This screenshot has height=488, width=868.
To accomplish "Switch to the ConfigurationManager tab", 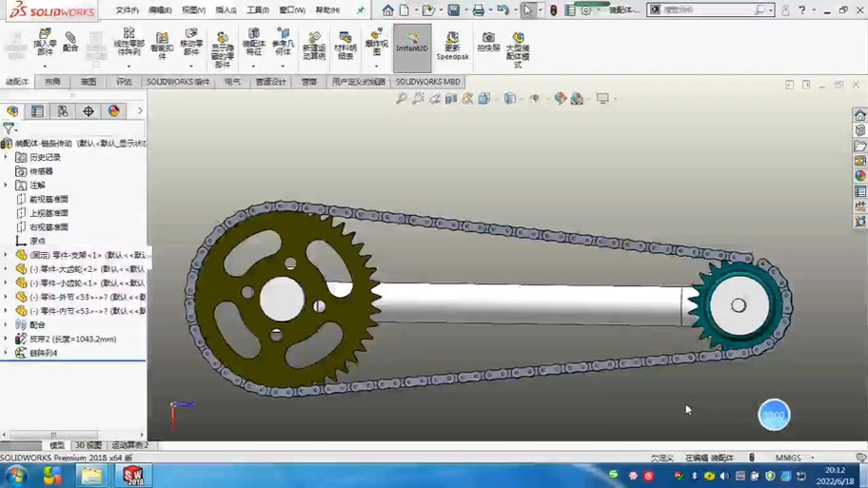I will tap(63, 111).
